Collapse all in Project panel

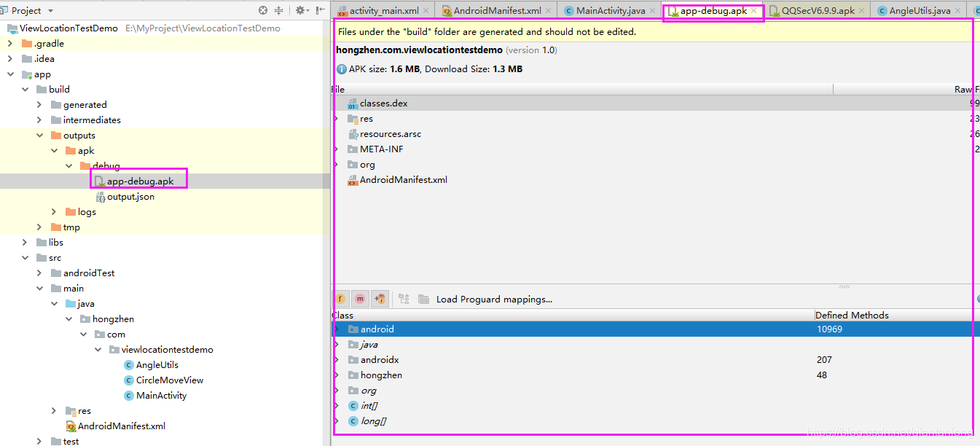279,10
